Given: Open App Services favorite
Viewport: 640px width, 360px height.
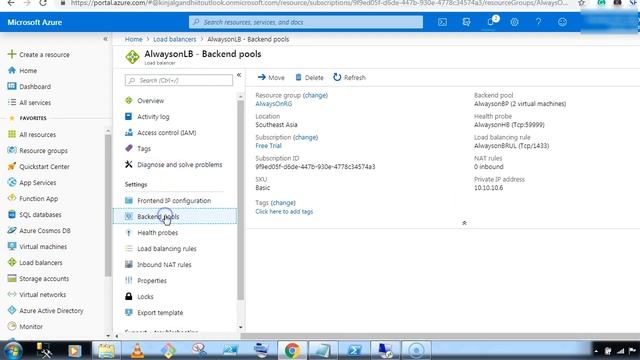Looking at the screenshot, I should coord(32,182).
